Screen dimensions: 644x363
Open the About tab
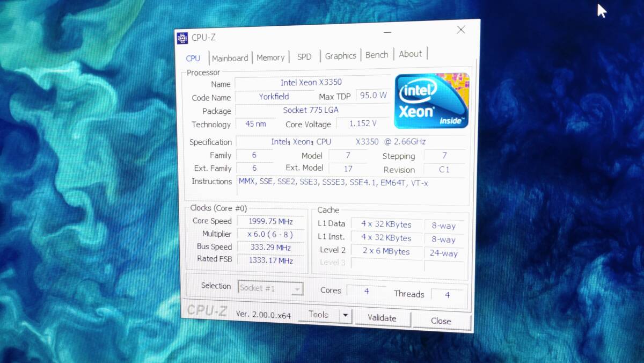(410, 54)
